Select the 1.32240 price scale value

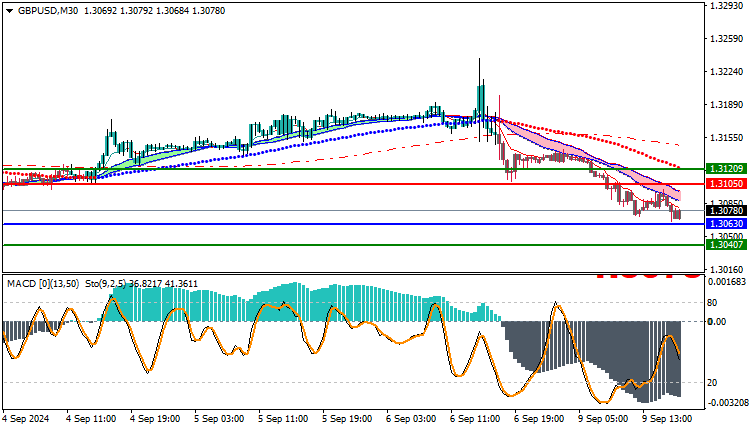coord(727,72)
